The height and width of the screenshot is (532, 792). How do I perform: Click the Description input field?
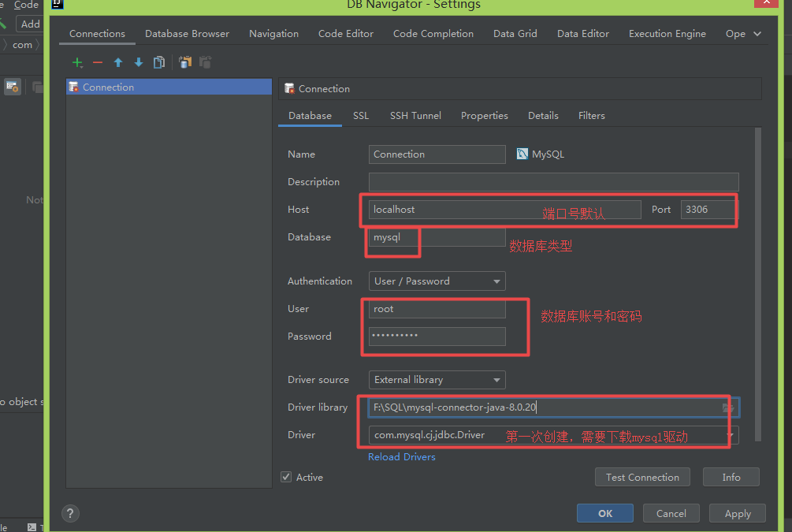pos(553,182)
